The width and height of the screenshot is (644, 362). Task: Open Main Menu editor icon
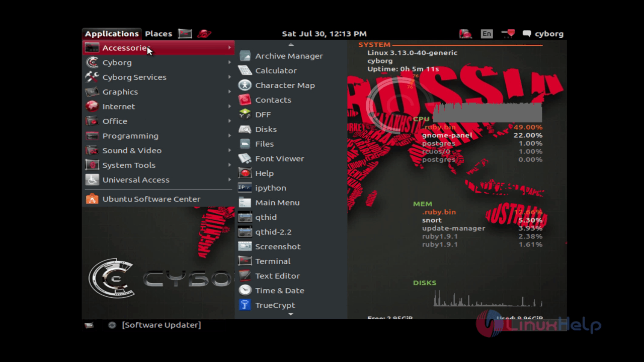click(x=245, y=202)
